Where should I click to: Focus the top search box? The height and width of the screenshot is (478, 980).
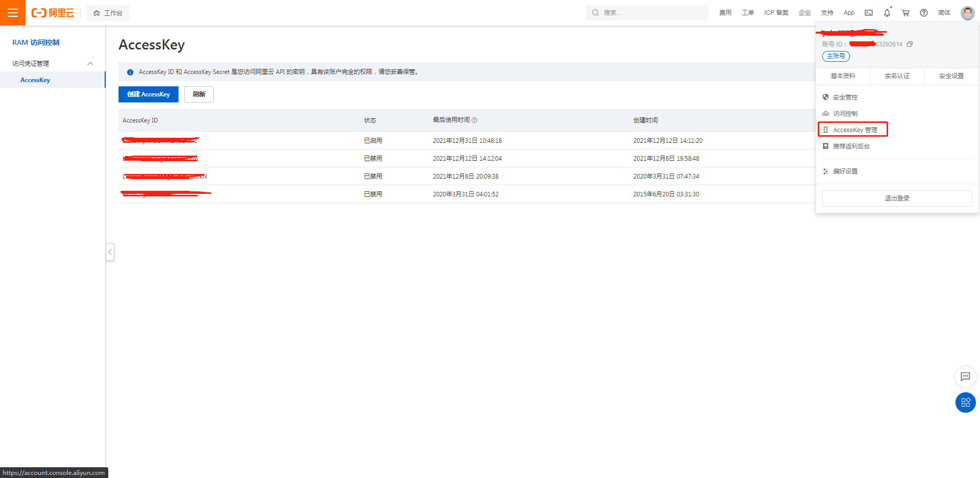pos(647,13)
